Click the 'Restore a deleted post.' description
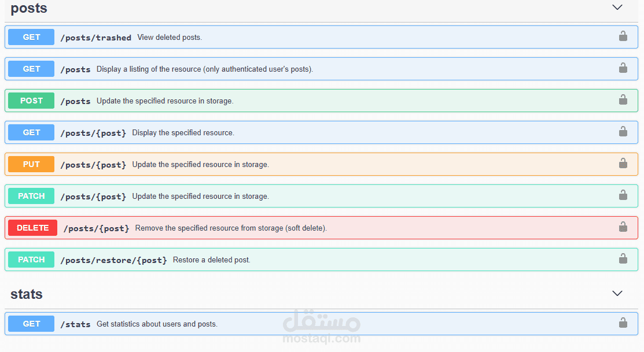644x352 pixels. click(x=212, y=260)
